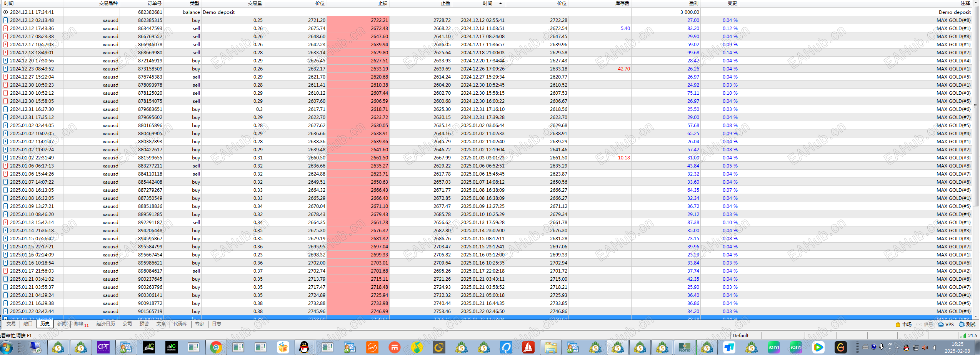Launch the orange K music box app
The width and height of the screenshot is (980, 355).
(x=283, y=347)
